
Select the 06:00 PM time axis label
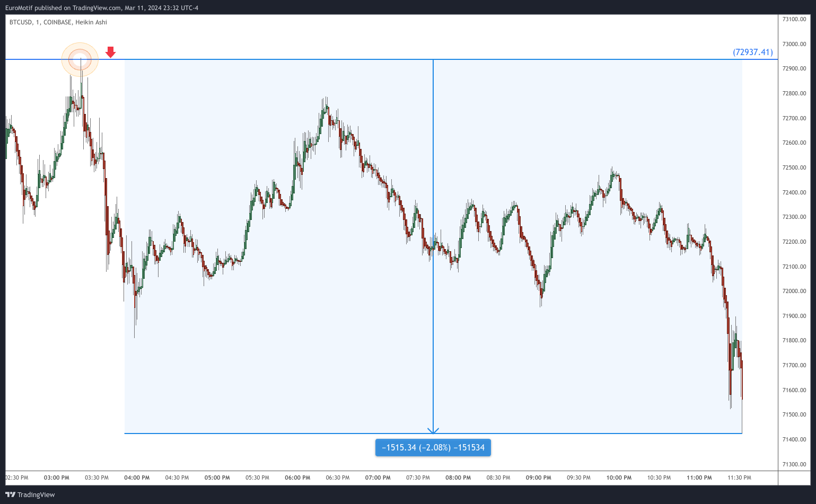[x=297, y=478]
